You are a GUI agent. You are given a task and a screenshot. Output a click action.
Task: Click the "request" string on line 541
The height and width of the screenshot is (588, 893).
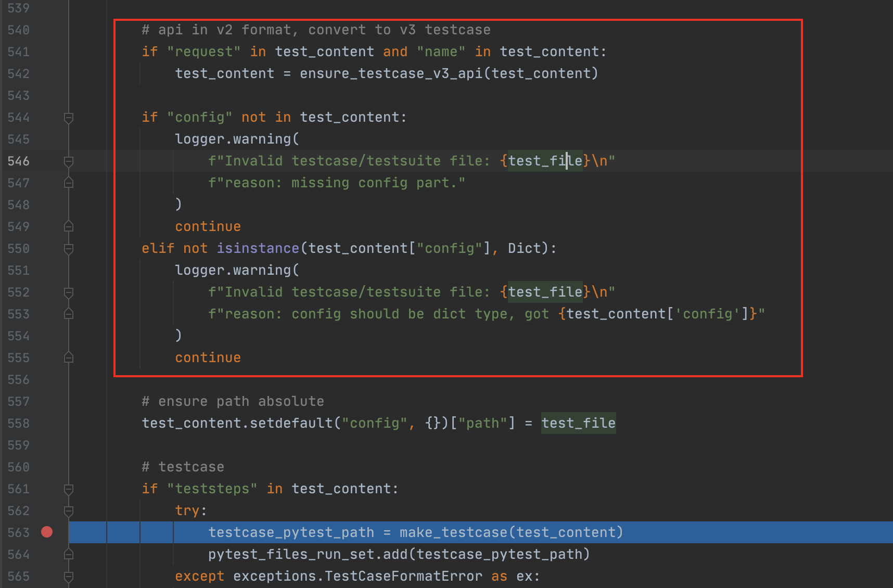click(204, 52)
